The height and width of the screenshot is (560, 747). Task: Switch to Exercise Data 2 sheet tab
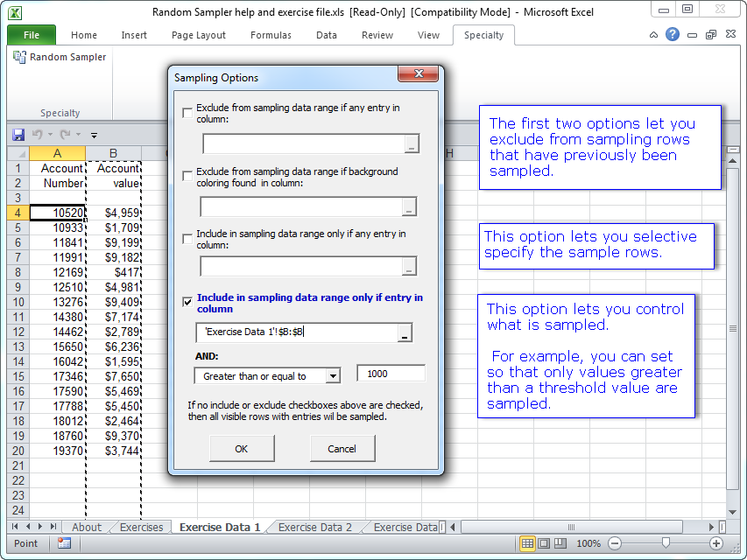[314, 528]
